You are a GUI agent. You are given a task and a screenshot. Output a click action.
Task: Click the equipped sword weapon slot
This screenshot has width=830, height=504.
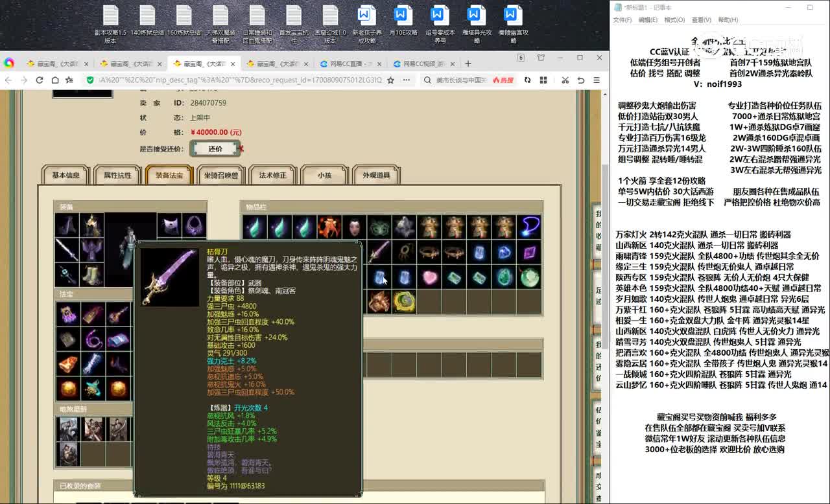tap(67, 250)
